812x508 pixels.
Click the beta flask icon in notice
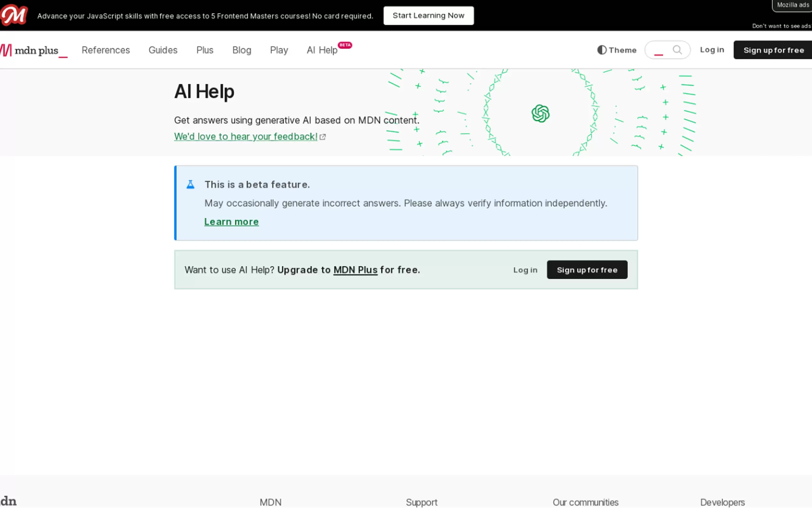pos(190,185)
